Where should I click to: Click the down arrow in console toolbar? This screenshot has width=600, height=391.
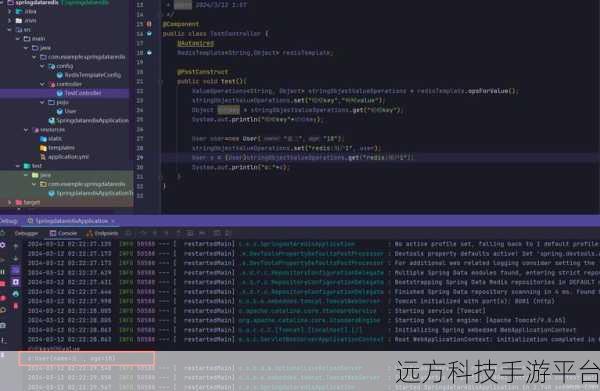pyautogui.click(x=16, y=258)
